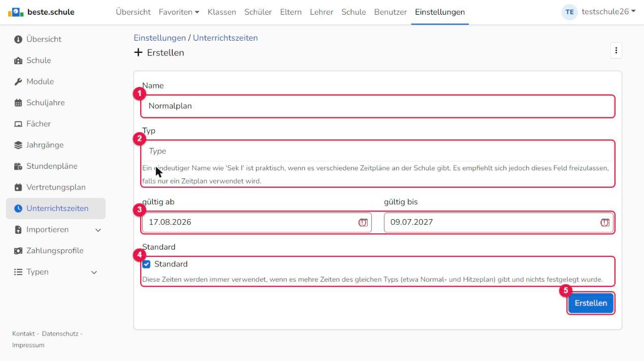Open date picker icon for gültig ab

point(363,222)
